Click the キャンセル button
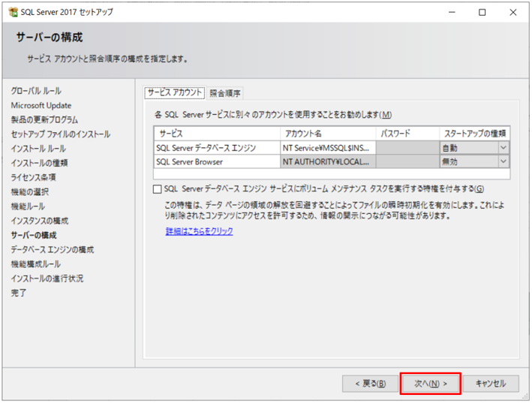The height and width of the screenshot is (404, 532). 491,384
